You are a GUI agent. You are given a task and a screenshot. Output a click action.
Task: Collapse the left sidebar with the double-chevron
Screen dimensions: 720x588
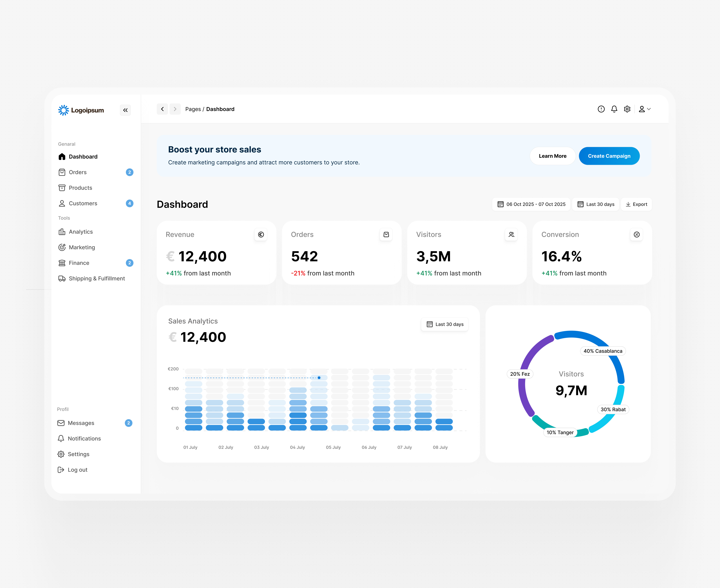[x=125, y=110]
